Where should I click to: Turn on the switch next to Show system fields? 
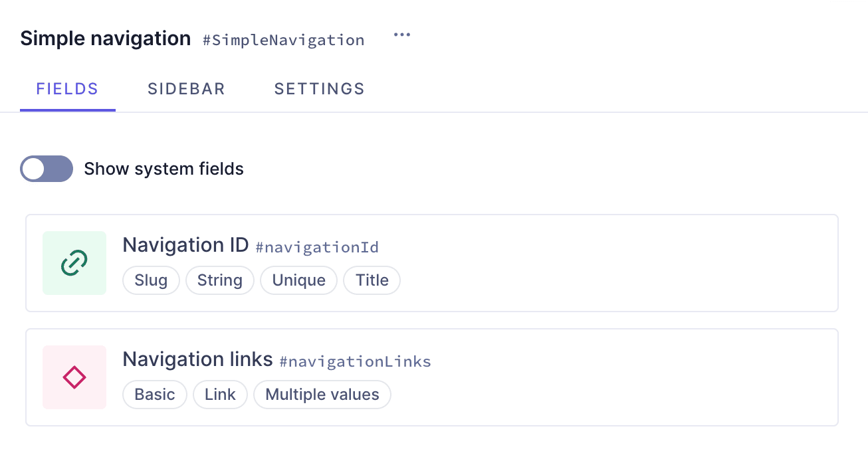pyautogui.click(x=47, y=169)
